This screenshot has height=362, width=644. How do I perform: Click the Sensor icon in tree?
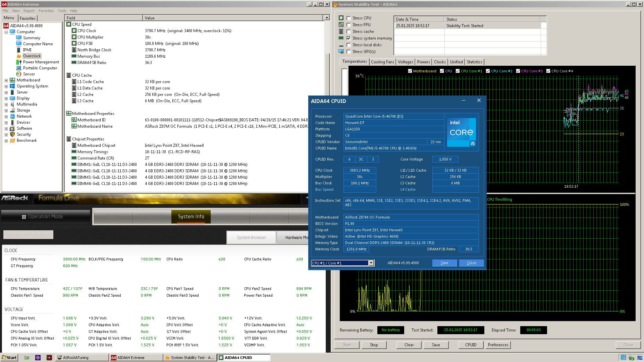(x=19, y=74)
